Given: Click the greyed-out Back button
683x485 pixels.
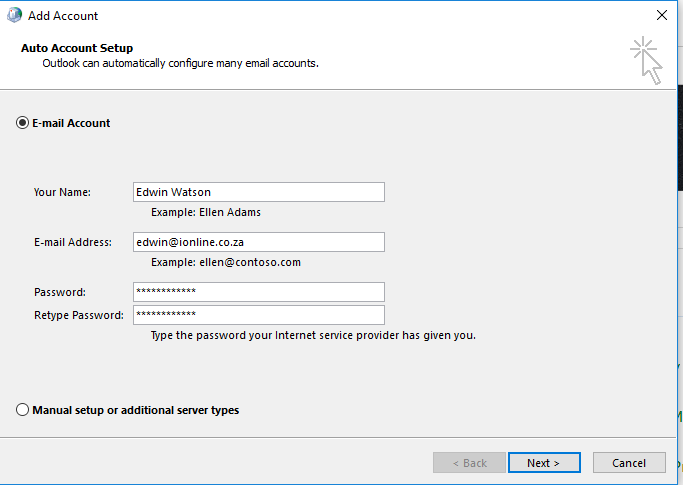Looking at the screenshot, I should point(470,463).
